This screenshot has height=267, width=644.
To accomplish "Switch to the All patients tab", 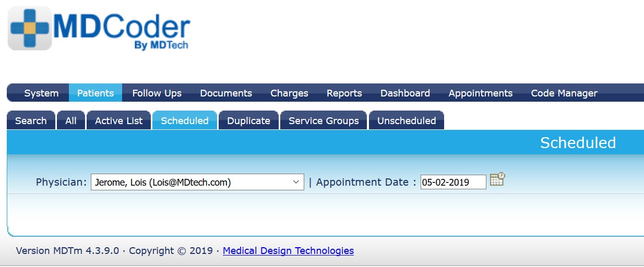I will (x=71, y=120).
